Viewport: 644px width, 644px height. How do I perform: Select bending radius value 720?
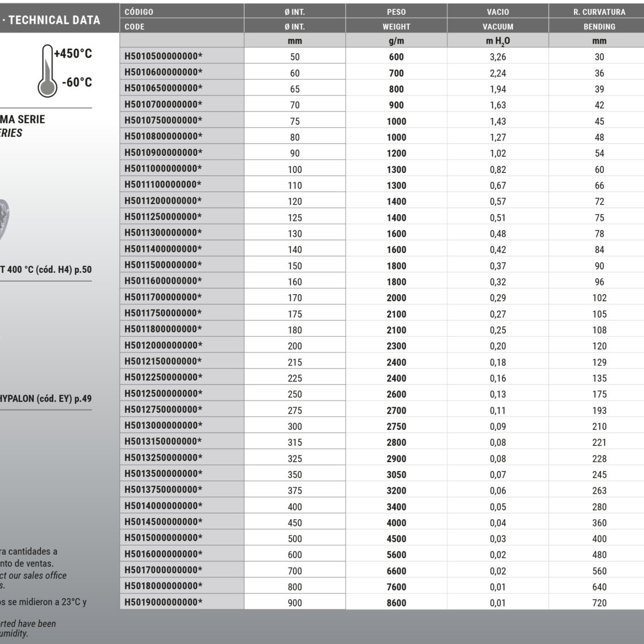(x=599, y=603)
